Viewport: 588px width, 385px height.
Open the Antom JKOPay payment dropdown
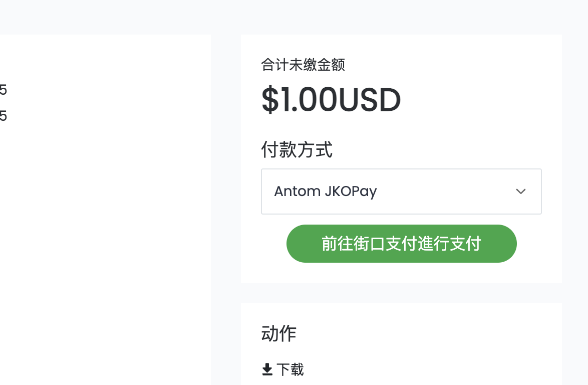[x=401, y=191]
